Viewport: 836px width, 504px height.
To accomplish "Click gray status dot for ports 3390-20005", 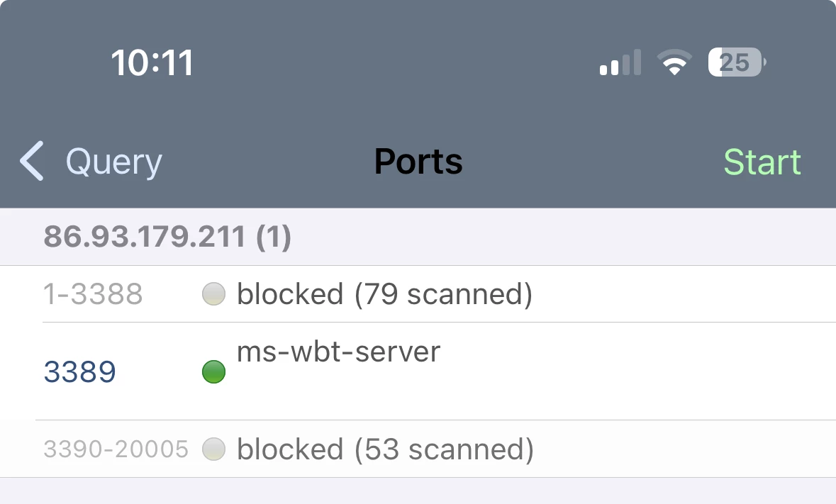I will point(213,449).
